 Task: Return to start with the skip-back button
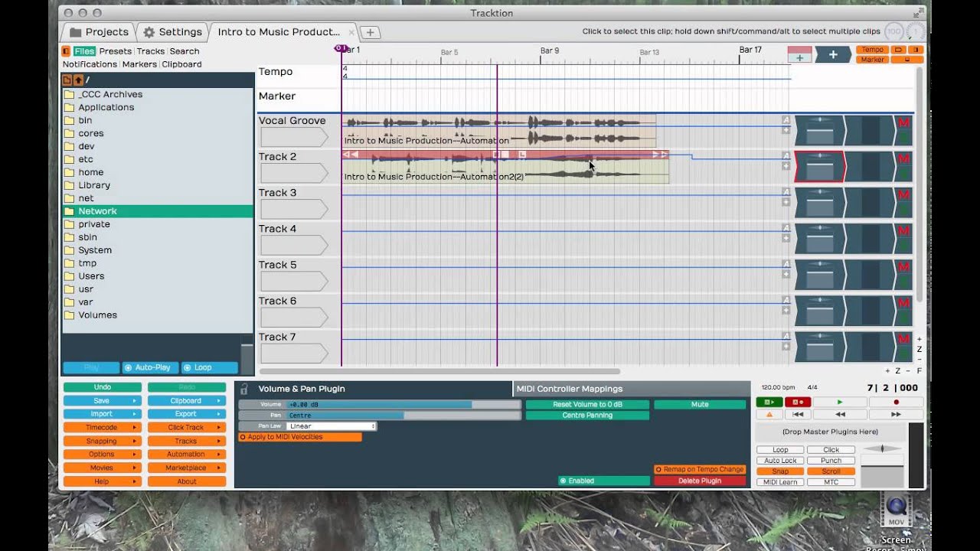(798, 414)
